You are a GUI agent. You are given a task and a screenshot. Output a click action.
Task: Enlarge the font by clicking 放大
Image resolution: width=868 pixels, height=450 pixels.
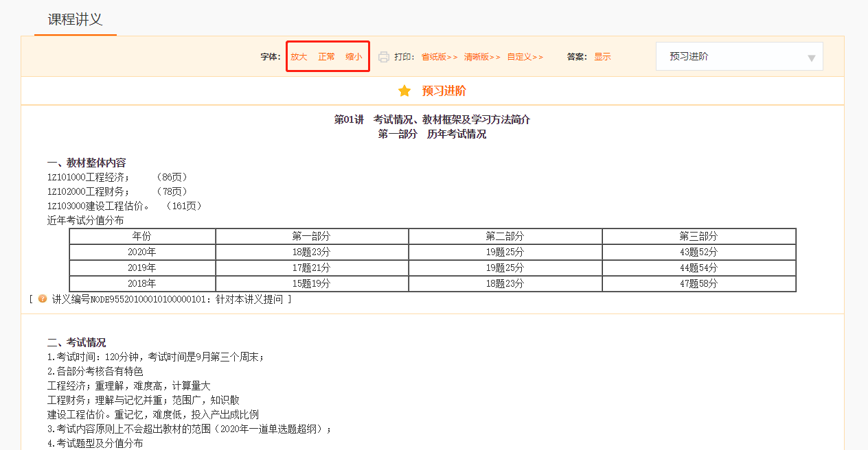click(298, 57)
